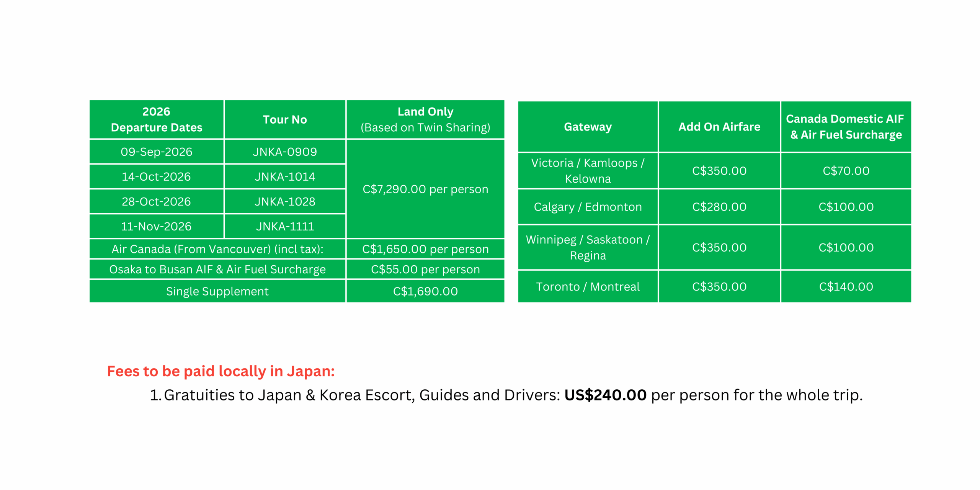Click the 09-Sep-2026 departure date cell
Image resolution: width=980 pixels, height=490 pixels.
156,152
